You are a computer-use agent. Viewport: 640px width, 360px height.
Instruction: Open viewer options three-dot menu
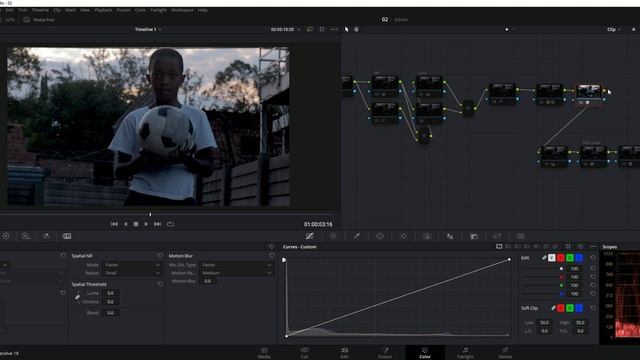point(335,29)
